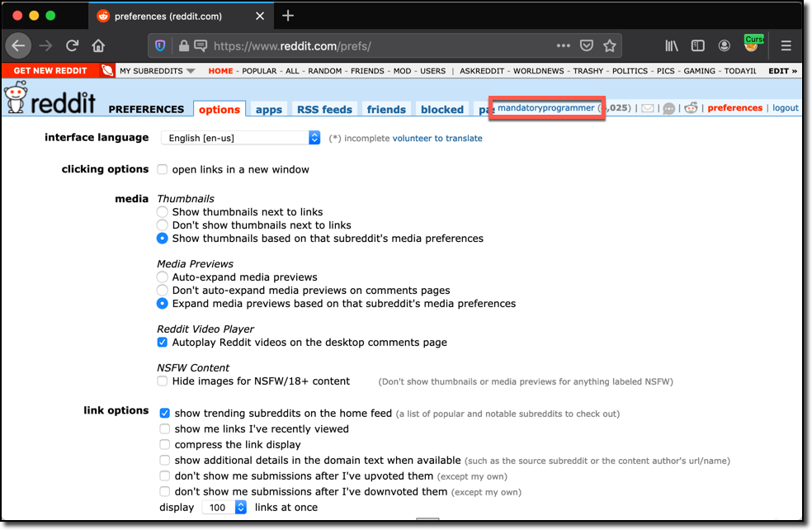Open a new tab with the plus button
Screen dimensions: 812x530
288,16
